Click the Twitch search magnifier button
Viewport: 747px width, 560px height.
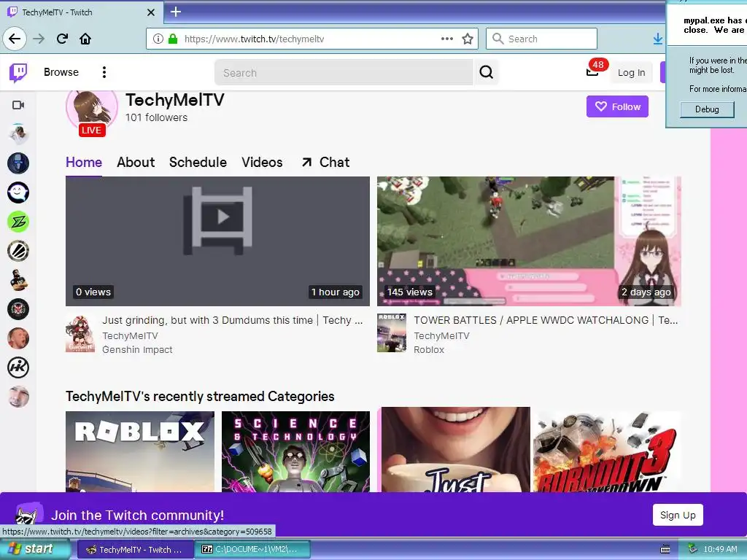point(486,72)
